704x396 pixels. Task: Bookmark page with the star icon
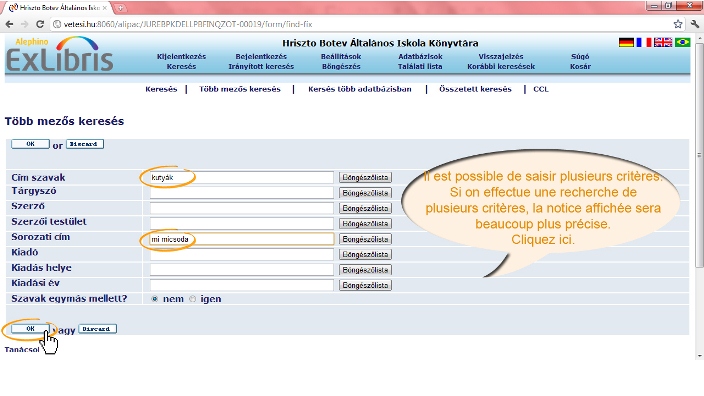coord(678,24)
